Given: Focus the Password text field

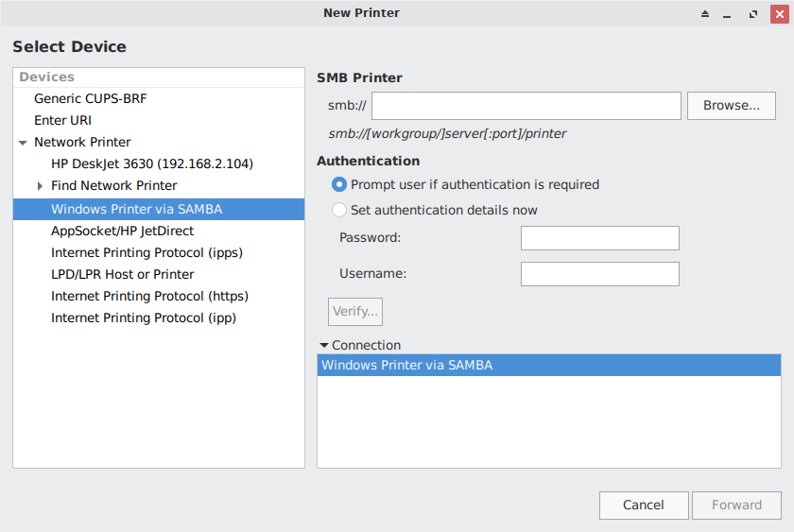Looking at the screenshot, I should [599, 238].
